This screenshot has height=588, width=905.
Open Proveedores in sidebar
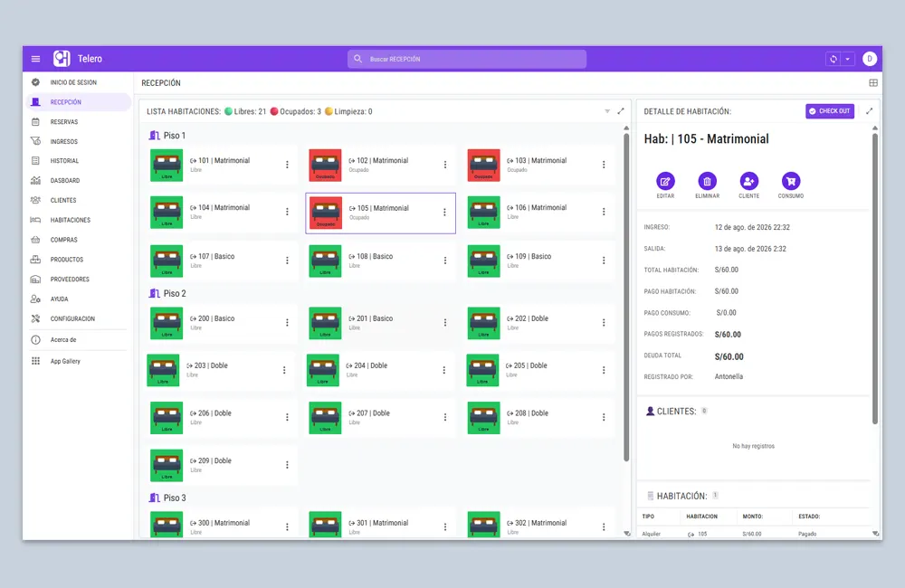(78, 280)
